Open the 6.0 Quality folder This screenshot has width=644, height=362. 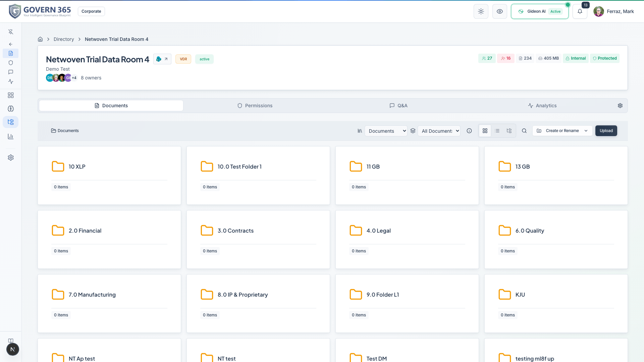[x=556, y=239]
